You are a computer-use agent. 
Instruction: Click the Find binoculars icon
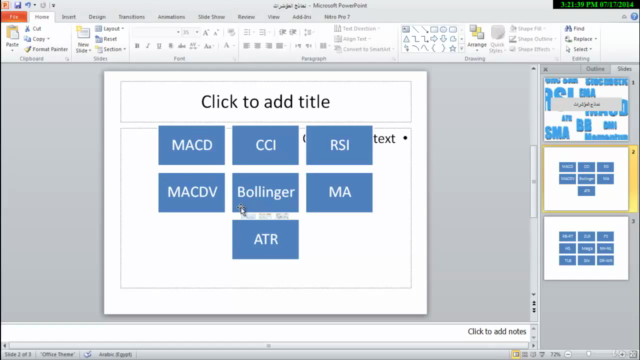click(568, 29)
